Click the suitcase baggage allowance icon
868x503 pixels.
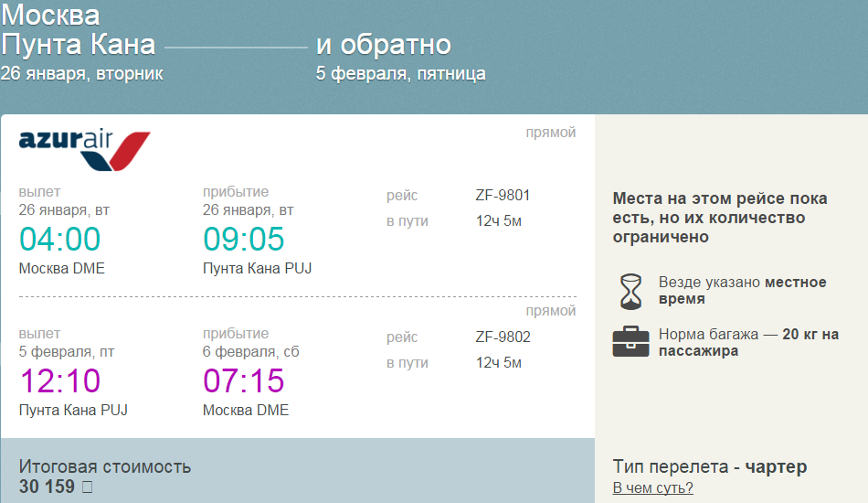(x=630, y=342)
